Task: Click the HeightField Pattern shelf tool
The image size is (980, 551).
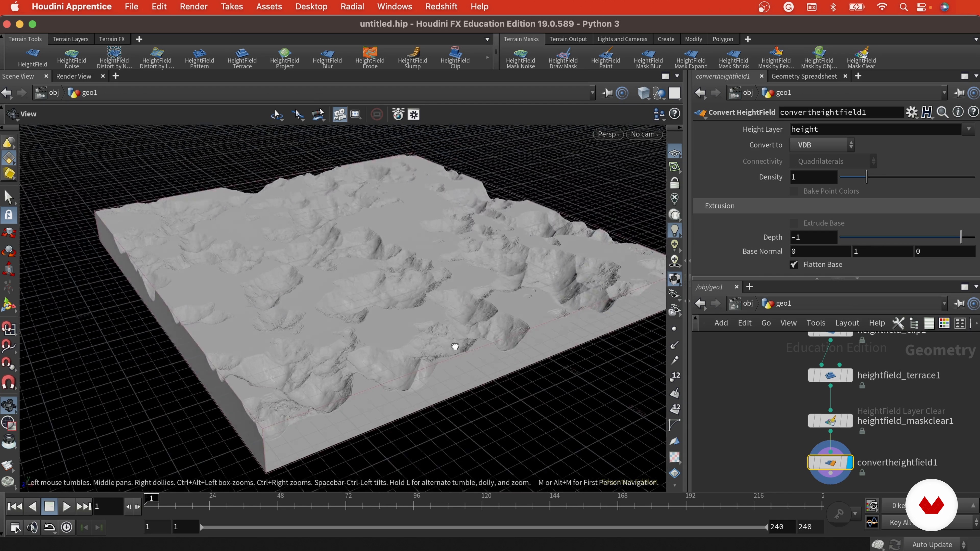Action: tap(199, 58)
